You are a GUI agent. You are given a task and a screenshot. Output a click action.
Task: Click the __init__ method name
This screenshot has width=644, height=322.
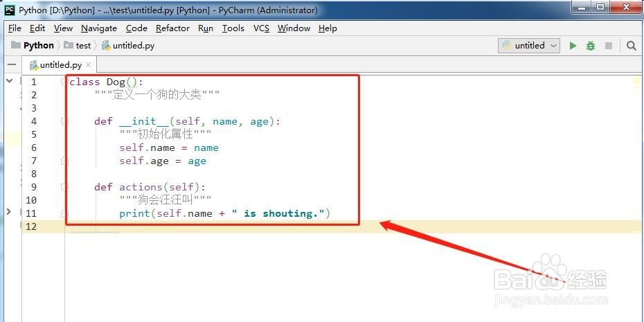(144, 121)
